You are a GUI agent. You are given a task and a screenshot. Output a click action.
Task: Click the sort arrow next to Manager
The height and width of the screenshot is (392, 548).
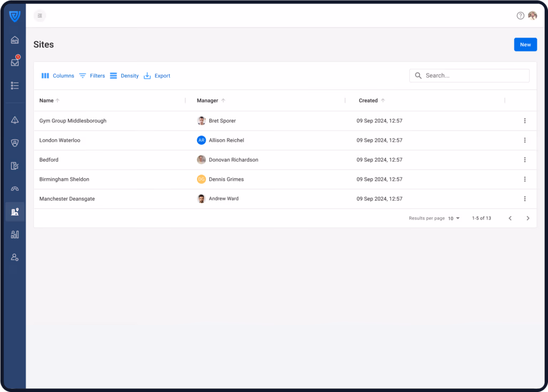pos(223,101)
